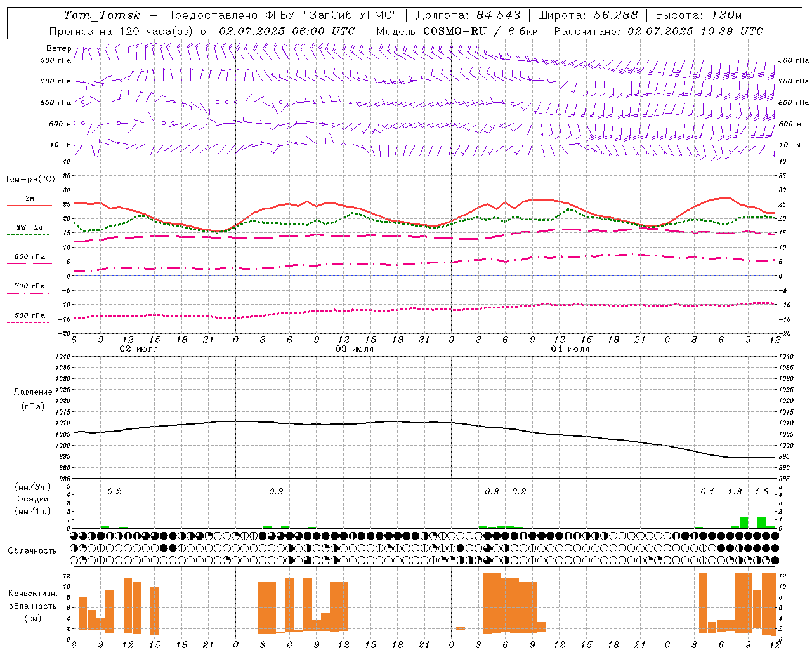Click the Долгота: 84.543 header field

click(x=468, y=15)
